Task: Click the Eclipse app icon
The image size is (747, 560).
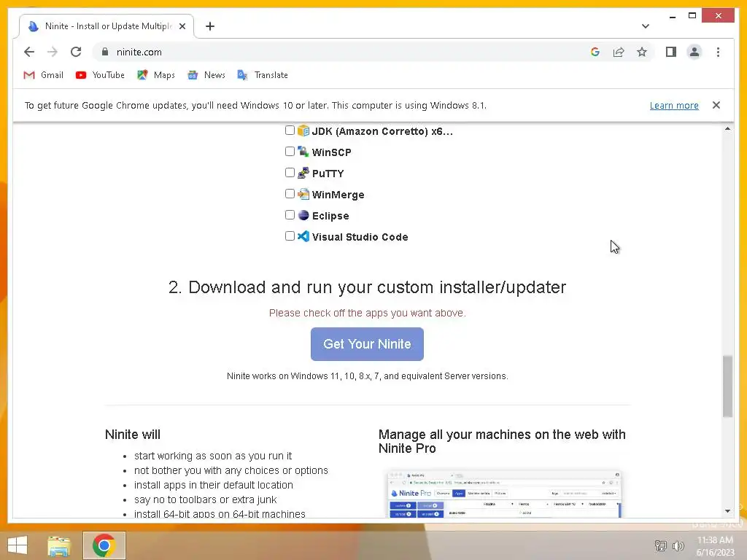Action: (x=303, y=215)
